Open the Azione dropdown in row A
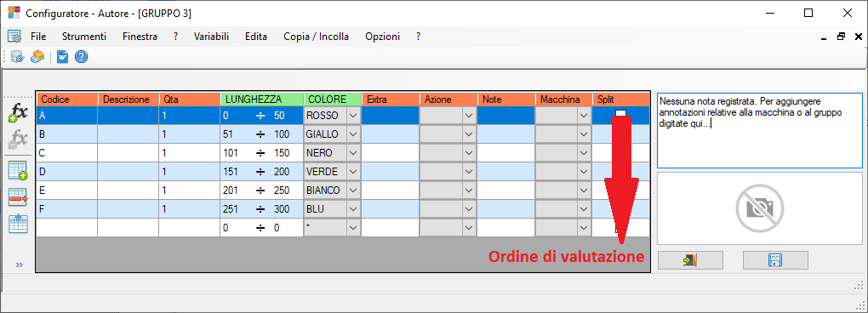This screenshot has height=313, width=868. (469, 115)
